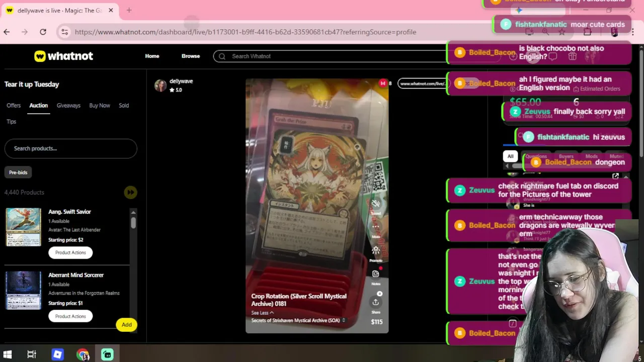644x362 pixels.
Task: Click the $115 price on the video
Action: click(x=377, y=322)
